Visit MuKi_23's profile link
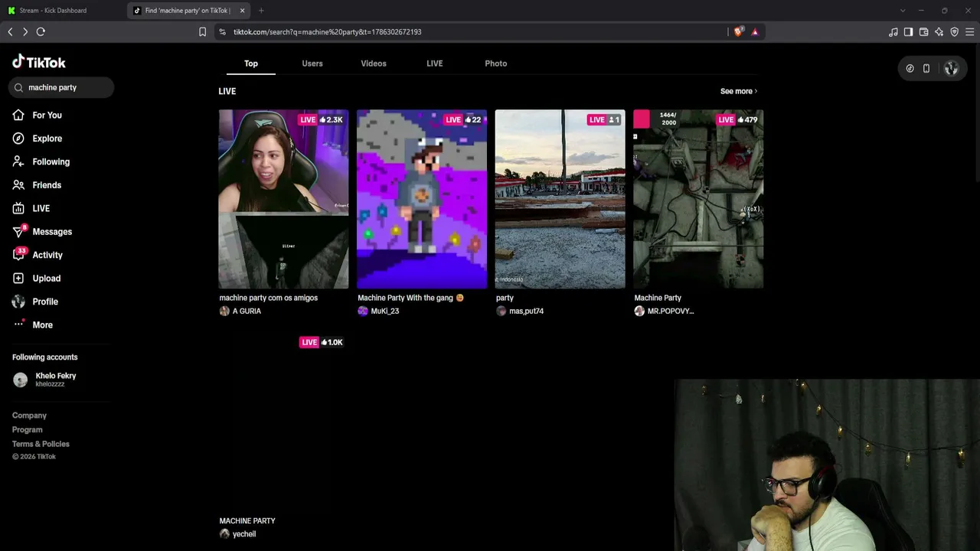980x551 pixels. click(378, 311)
